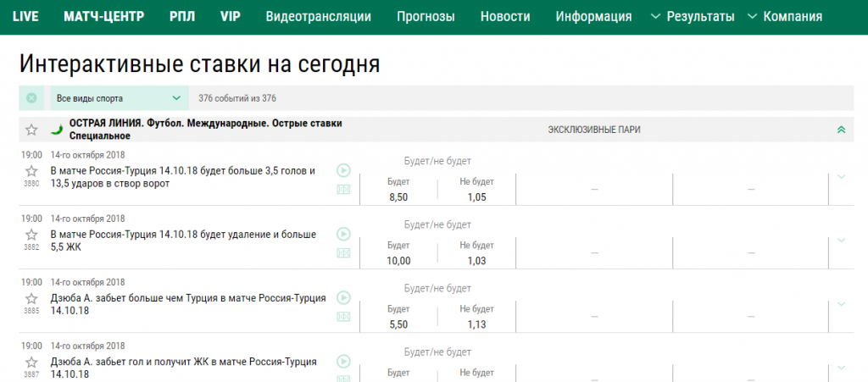
Task: Open video play icon for event 3880
Action: tap(343, 169)
